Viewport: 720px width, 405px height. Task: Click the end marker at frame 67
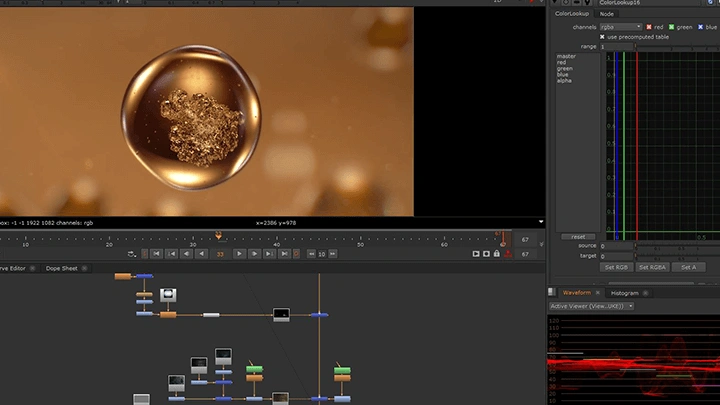(503, 239)
